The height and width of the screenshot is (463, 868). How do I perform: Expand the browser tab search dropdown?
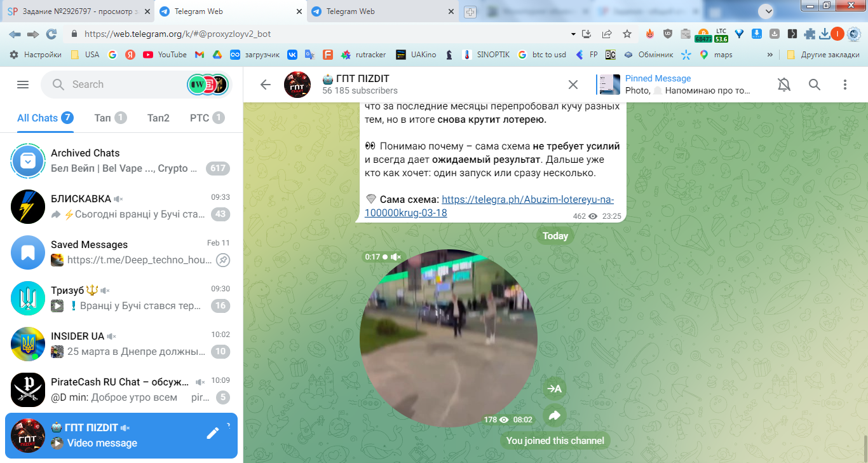[x=766, y=11]
